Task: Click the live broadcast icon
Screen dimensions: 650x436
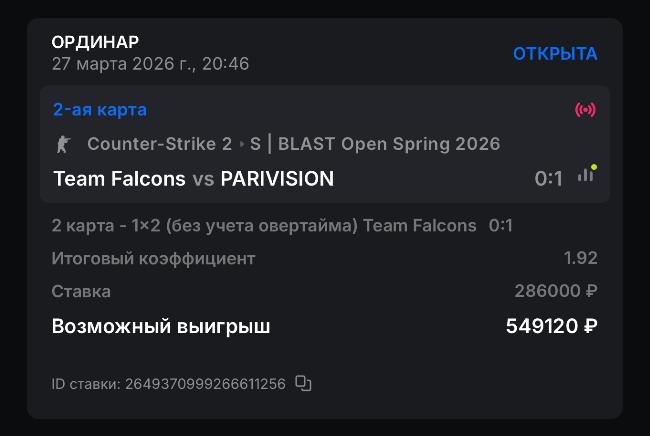Action: point(585,110)
